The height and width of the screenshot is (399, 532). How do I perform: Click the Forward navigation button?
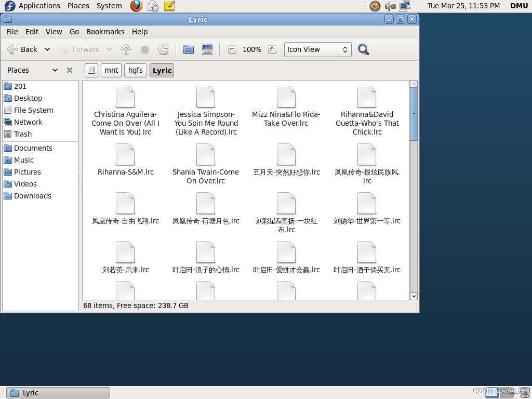79,49
